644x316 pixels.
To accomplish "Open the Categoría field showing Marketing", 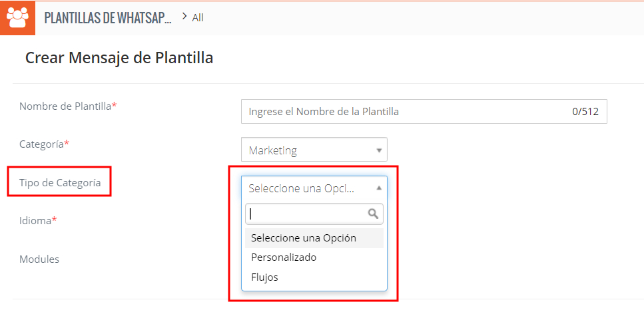I will point(313,150).
